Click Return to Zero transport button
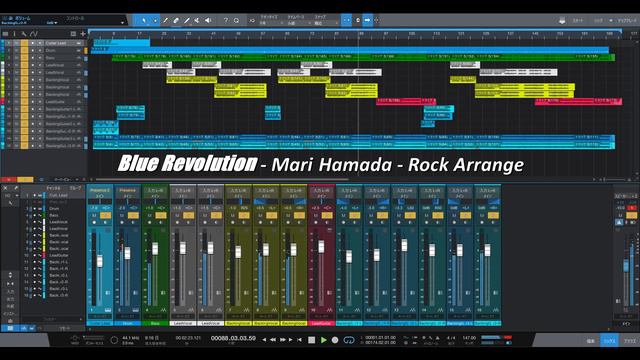Viewport: 640px width, 360px height. [x=300, y=340]
